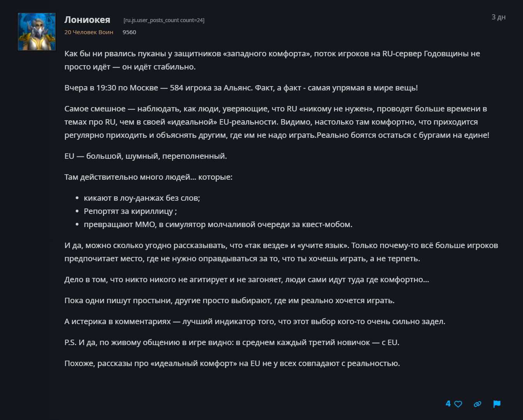Click the bullet 'кикают в лоу-данжах без слов'
523x420 pixels.
pos(142,198)
